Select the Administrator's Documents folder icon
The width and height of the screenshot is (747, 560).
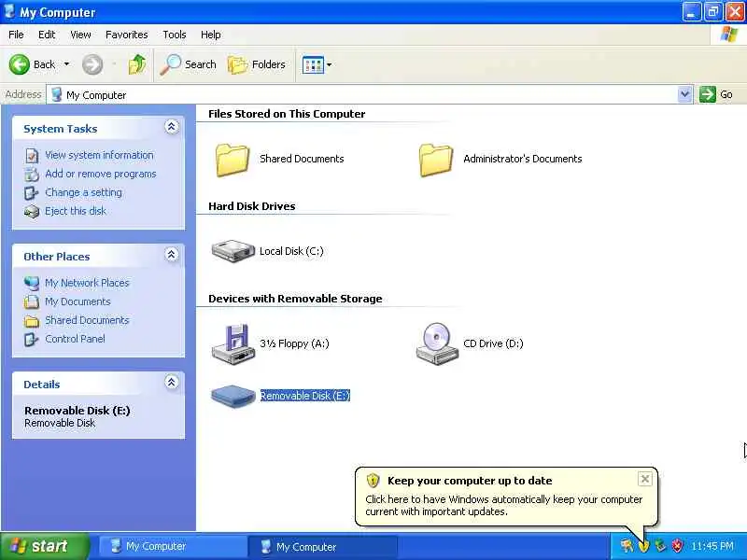[x=436, y=160]
